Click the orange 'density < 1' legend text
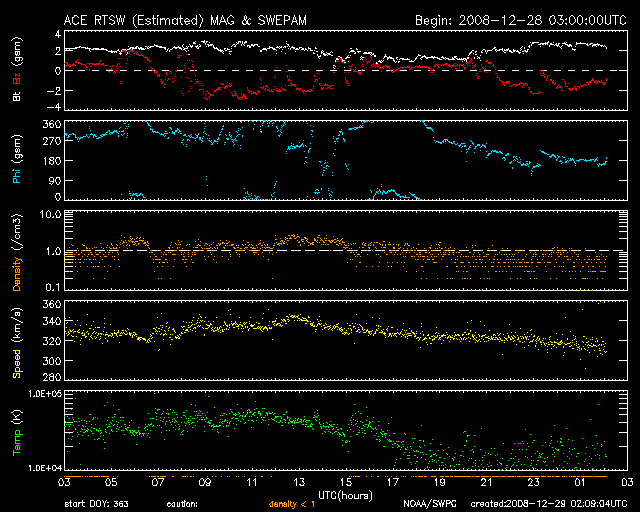The width and height of the screenshot is (640, 512). tap(292, 504)
